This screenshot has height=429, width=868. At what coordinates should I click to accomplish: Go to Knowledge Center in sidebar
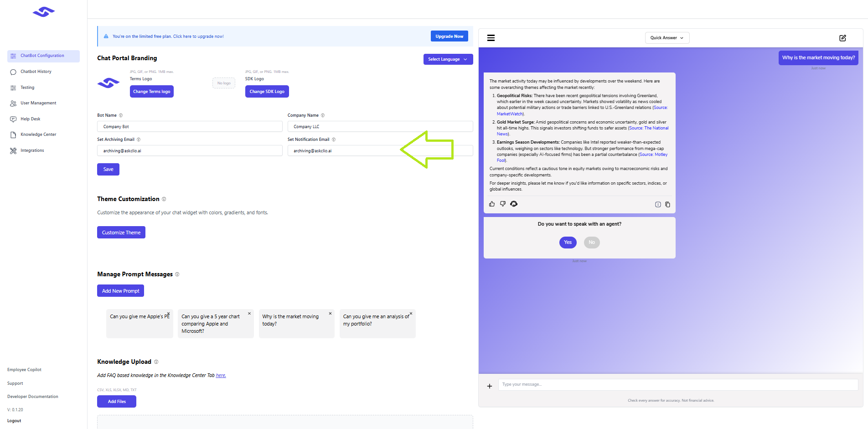38,134
